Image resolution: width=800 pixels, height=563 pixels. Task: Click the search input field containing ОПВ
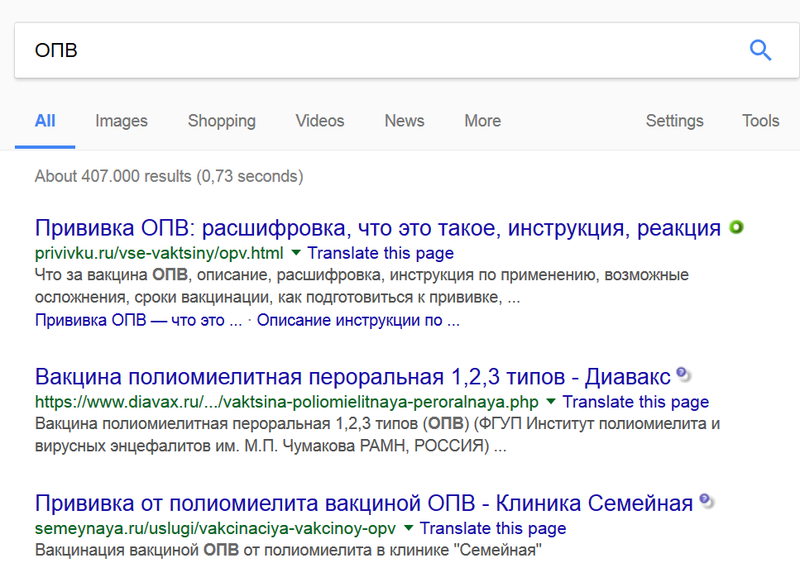(380, 50)
